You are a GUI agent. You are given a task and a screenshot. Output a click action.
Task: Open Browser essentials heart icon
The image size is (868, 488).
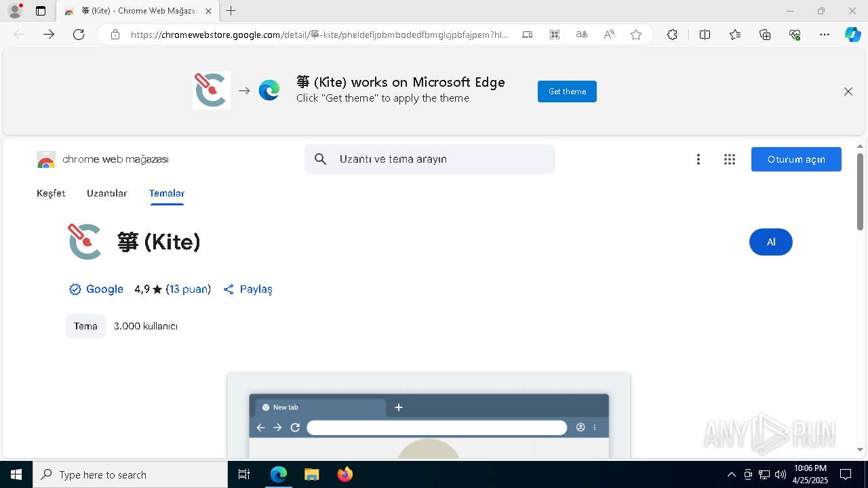point(795,35)
